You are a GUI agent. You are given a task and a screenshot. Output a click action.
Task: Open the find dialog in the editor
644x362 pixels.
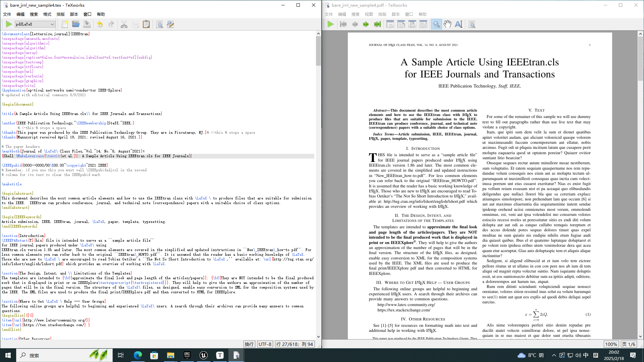[x=159, y=24]
